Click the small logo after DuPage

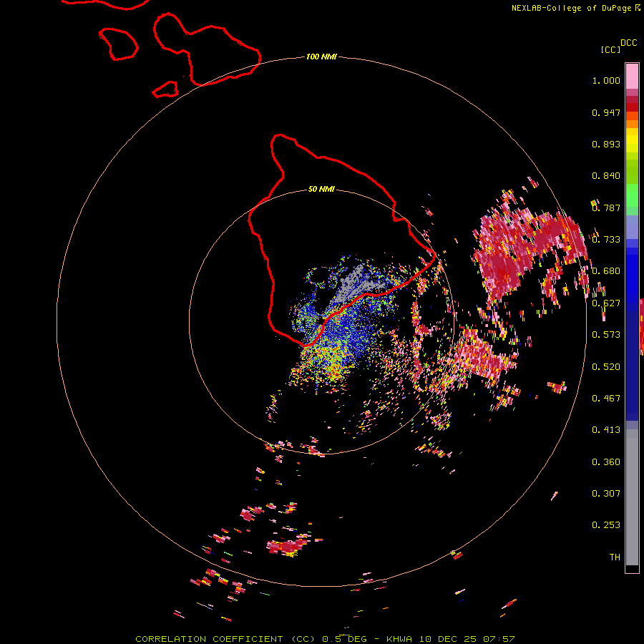point(637,7)
